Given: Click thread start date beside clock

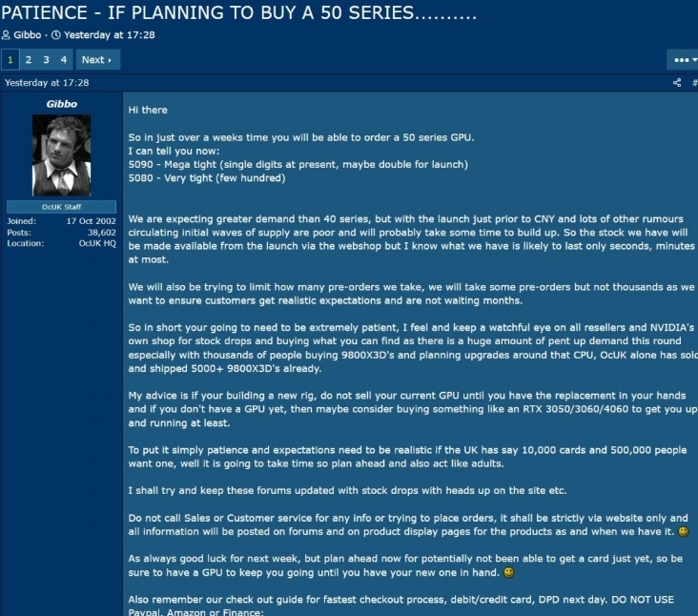Looking at the screenshot, I should [110, 34].
